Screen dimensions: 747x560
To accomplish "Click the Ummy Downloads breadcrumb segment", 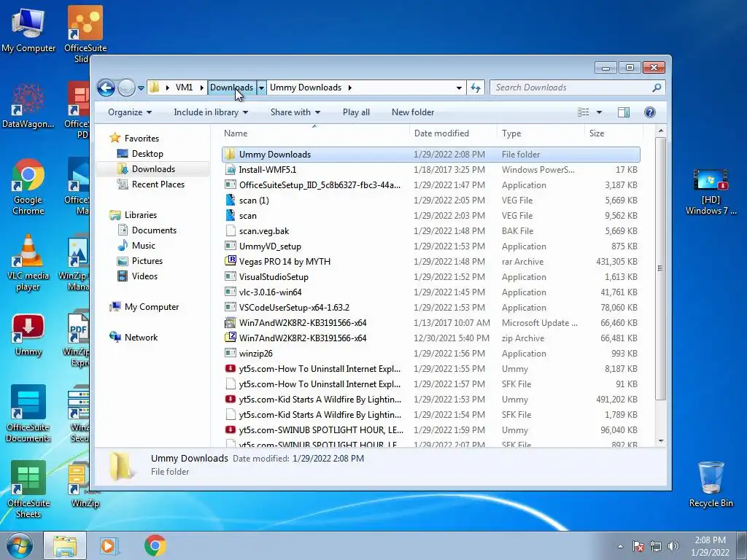I will (x=306, y=87).
